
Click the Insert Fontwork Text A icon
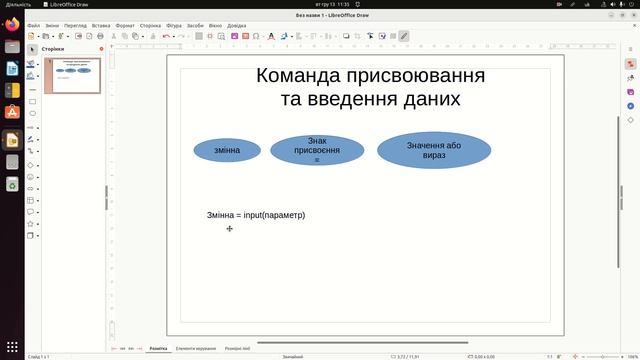point(271,36)
